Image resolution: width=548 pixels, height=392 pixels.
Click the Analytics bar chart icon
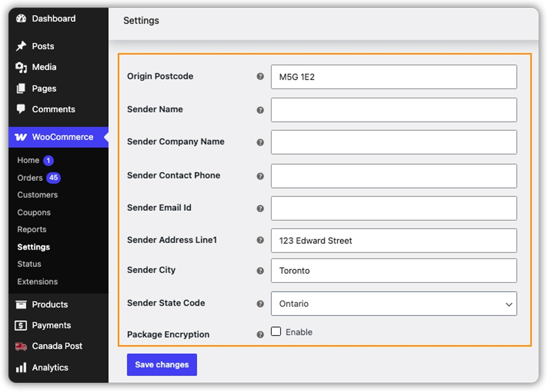pyautogui.click(x=21, y=367)
